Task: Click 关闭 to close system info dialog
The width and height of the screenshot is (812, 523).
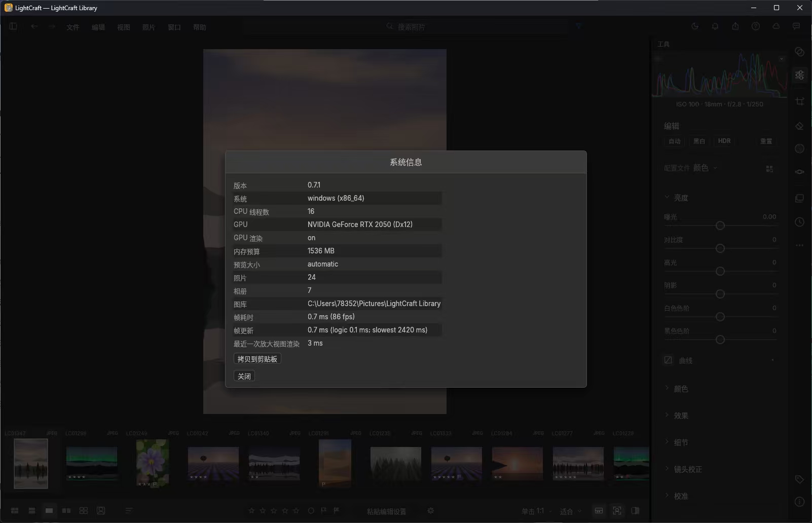Action: 244,376
